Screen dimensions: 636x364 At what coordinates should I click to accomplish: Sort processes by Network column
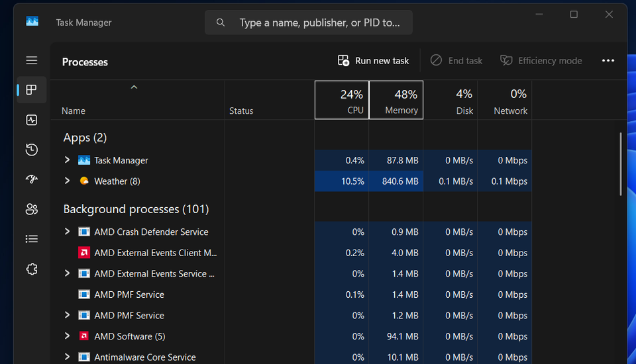point(505,100)
